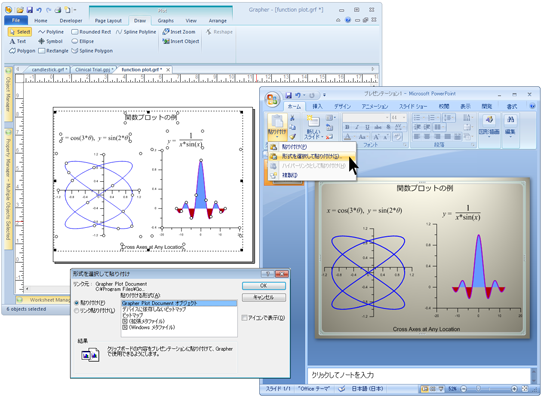Adjust the PowerPoint zoom slider
The width and height of the screenshot is (550, 400).
coord(478,389)
